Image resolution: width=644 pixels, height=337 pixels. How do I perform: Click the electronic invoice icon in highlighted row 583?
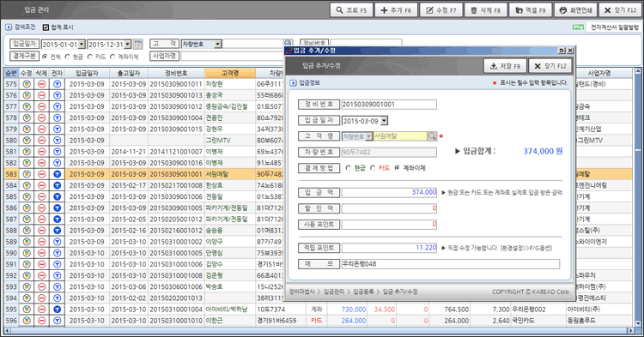click(57, 174)
